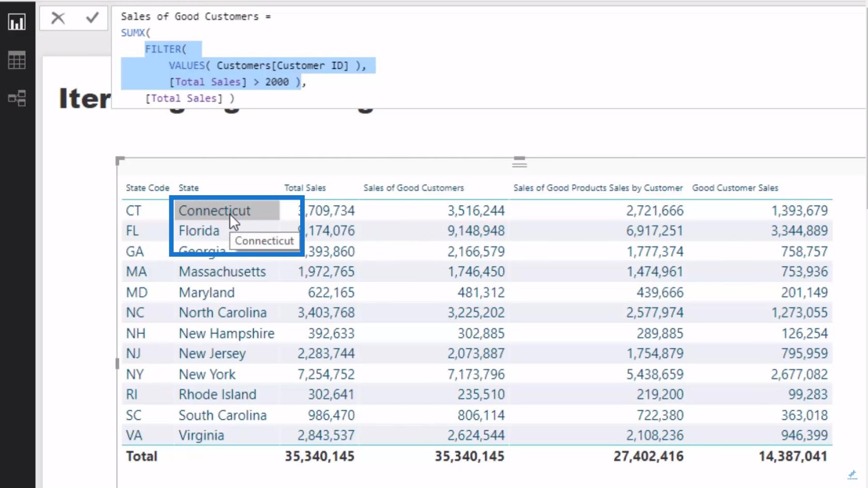The image size is (868, 488).
Task: Sort by the State column header
Action: coord(189,188)
